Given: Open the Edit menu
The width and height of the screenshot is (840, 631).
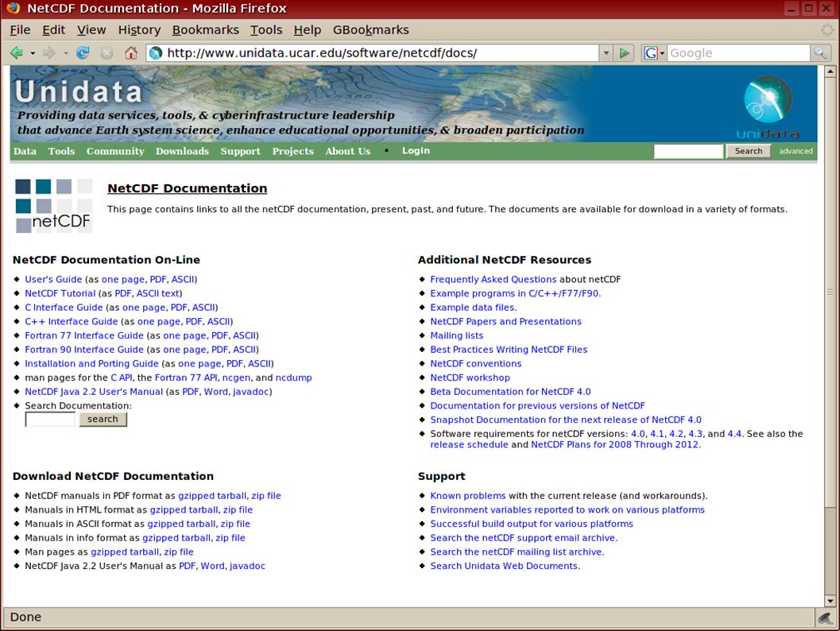Looking at the screenshot, I should coord(53,30).
